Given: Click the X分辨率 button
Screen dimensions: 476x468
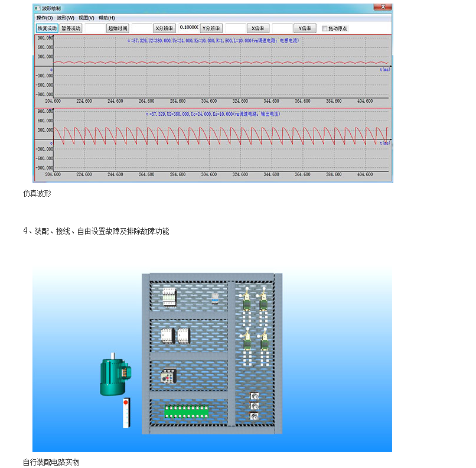Looking at the screenshot, I should pyautogui.click(x=164, y=28).
